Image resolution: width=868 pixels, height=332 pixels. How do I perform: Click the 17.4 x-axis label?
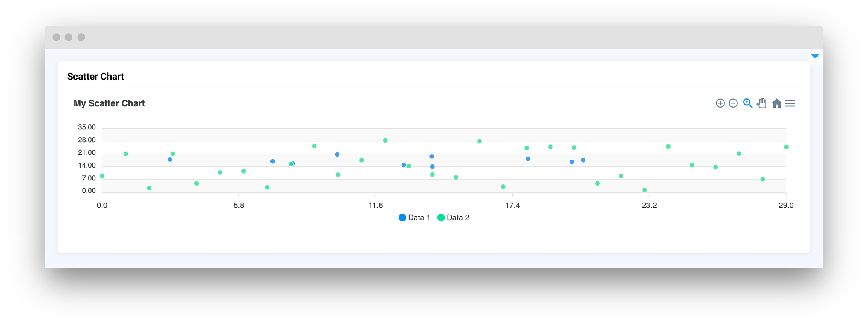(512, 206)
